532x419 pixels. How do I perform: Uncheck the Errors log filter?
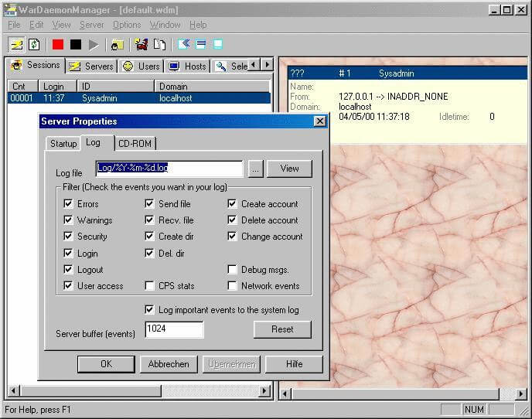pos(69,204)
